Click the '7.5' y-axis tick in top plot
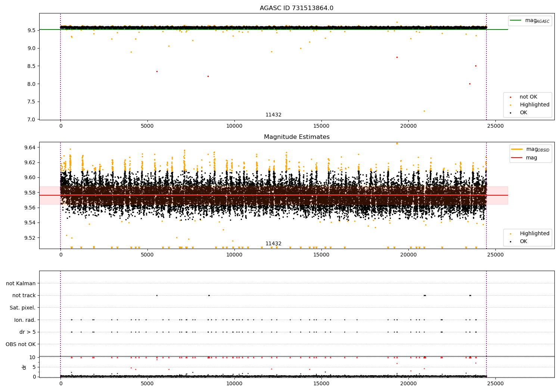 coord(32,102)
